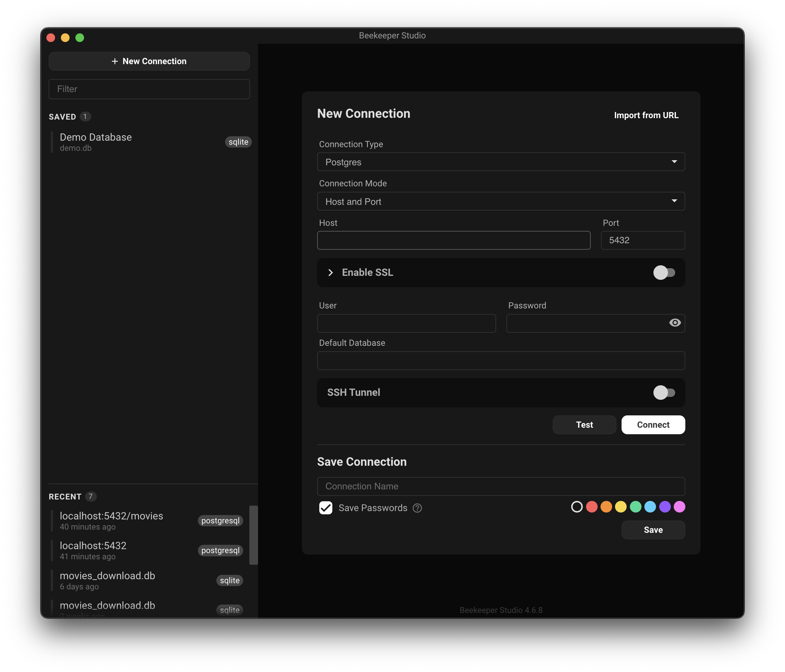The height and width of the screenshot is (672, 785).
Task: Turn on the SSH Tunnel switch
Action: (x=664, y=393)
